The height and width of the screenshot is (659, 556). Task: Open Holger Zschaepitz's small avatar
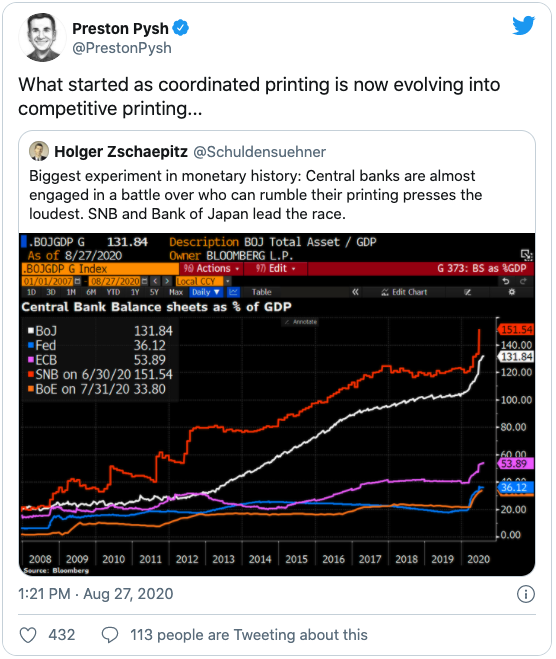coord(39,151)
